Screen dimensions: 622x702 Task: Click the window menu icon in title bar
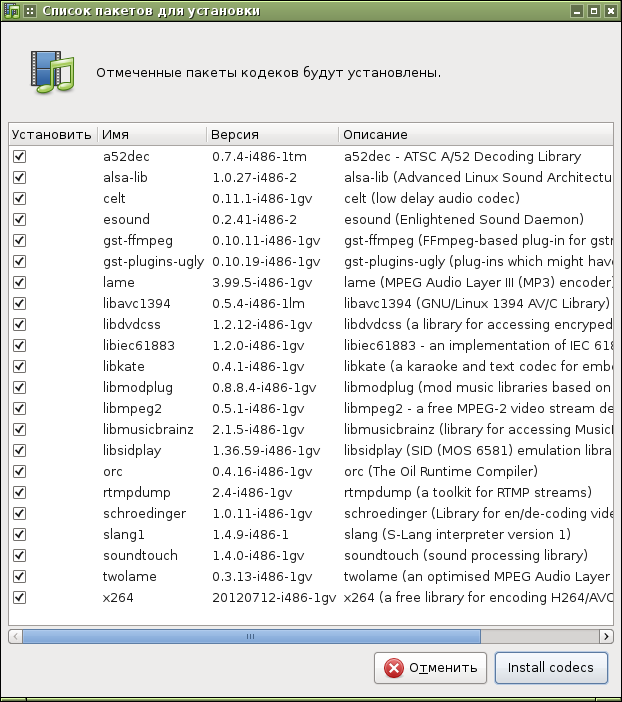[x=30, y=11]
